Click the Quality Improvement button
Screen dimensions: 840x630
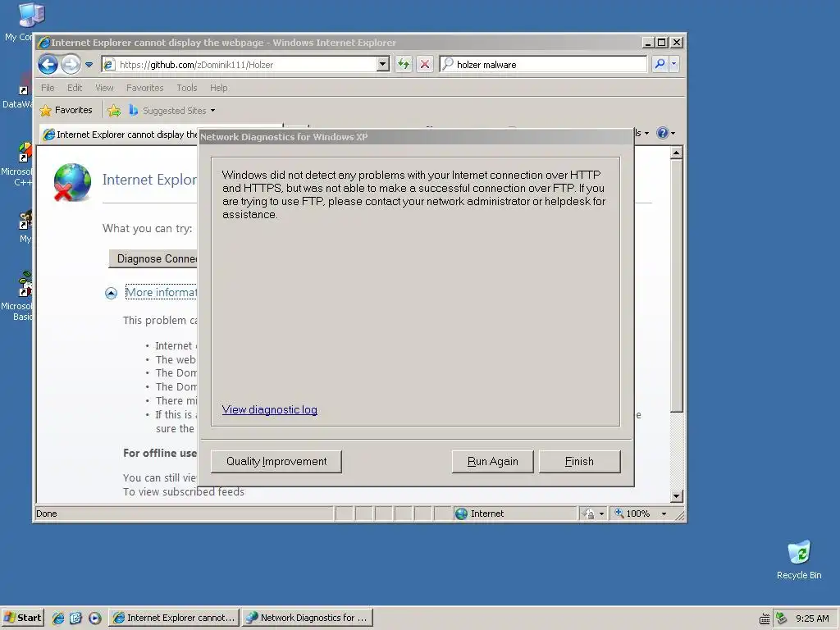276,462
